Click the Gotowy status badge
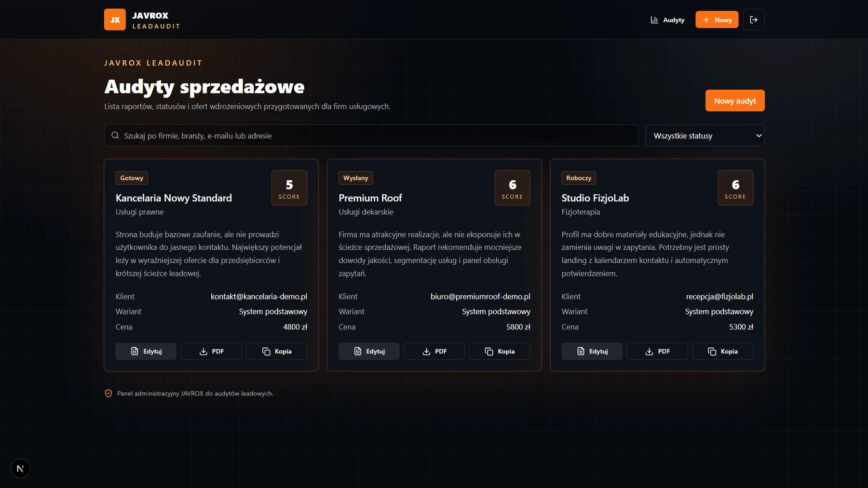Viewport: 868px width, 488px height. (132, 178)
